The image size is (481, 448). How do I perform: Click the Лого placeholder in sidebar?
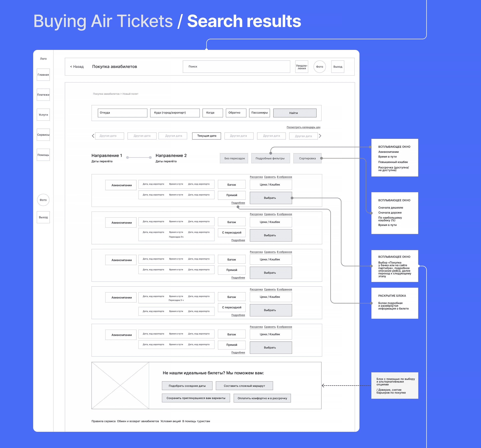[x=43, y=59]
